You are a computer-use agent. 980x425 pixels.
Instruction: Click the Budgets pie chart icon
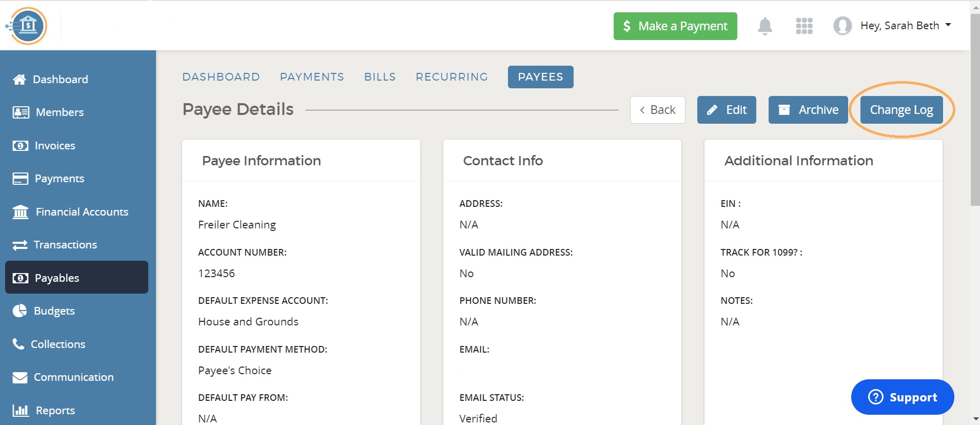pos(19,311)
